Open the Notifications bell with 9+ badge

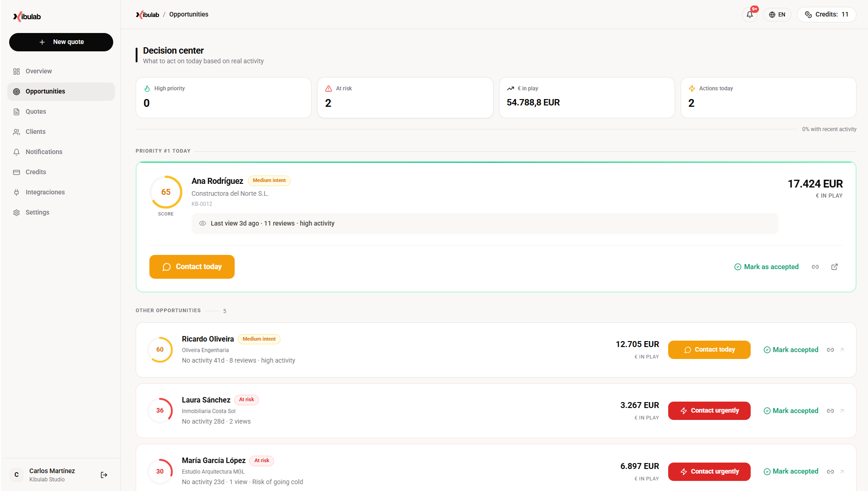tap(750, 14)
